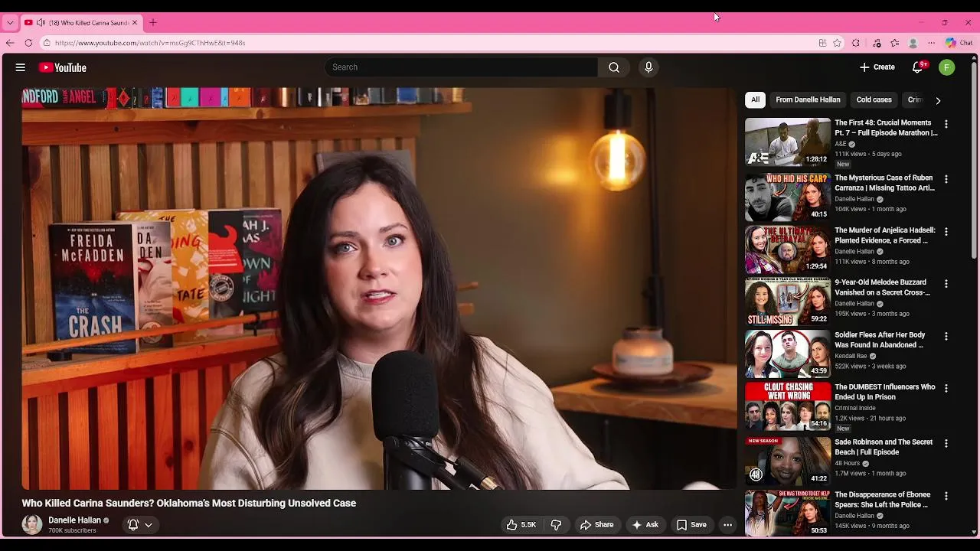The height and width of the screenshot is (551, 980).
Task: Open the account avatar menu
Action: click(x=947, y=67)
